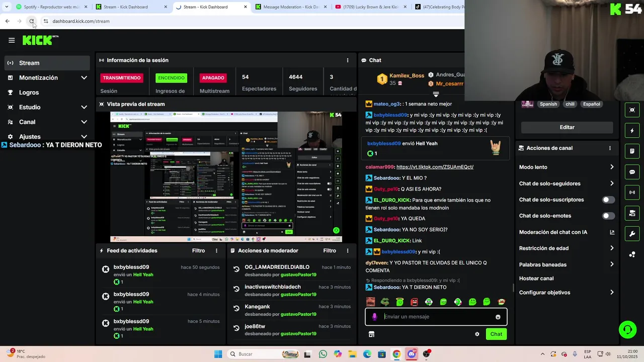
Task: Click the microphone icon in chat input
Action: (374, 317)
